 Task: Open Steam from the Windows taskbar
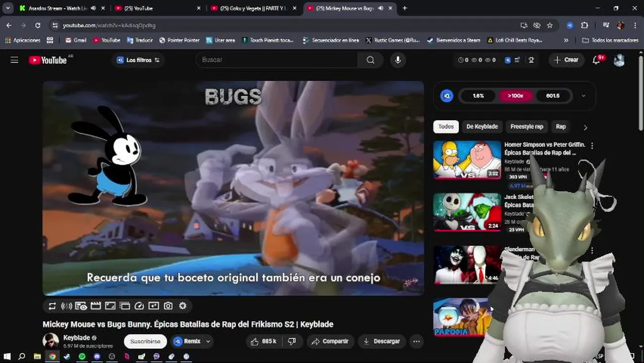click(67, 356)
